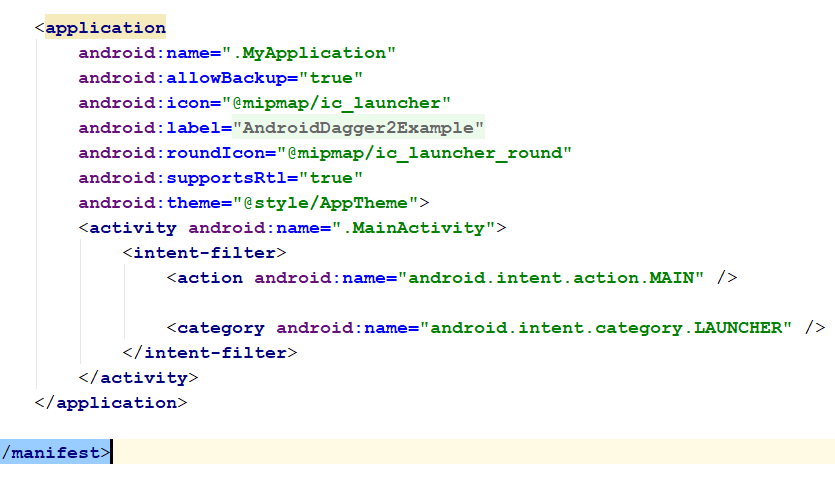Place the cursor in the allowBackup true value
This screenshot has height=478, width=835.
(330, 78)
